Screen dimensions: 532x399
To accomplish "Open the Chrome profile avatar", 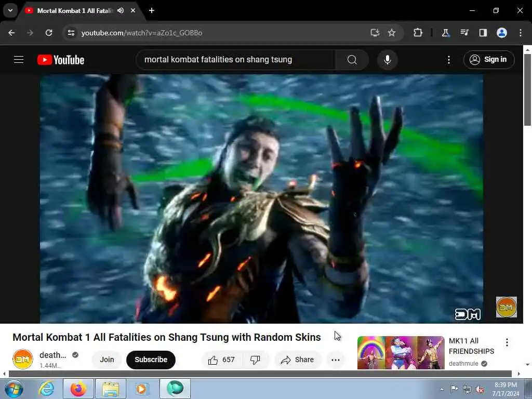I will coord(502,33).
